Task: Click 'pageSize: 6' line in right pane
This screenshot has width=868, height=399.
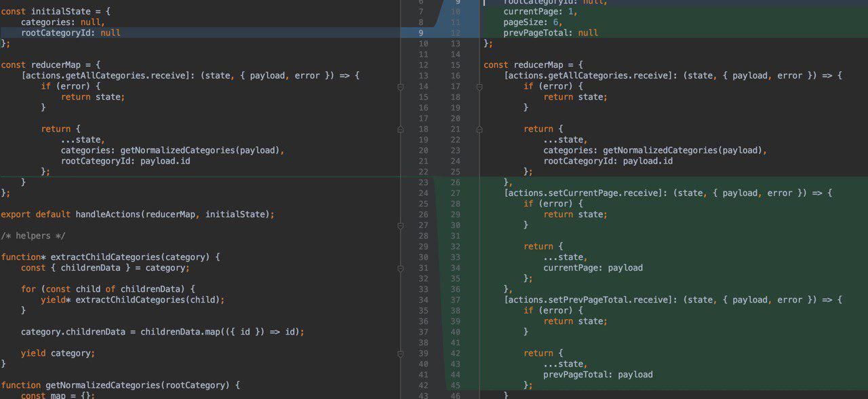Action: (532, 22)
